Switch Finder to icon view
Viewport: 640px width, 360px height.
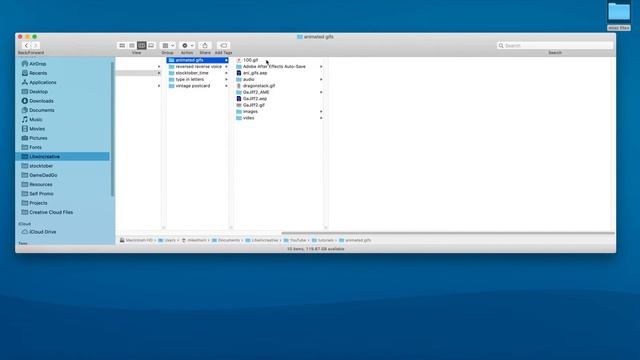click(122, 45)
